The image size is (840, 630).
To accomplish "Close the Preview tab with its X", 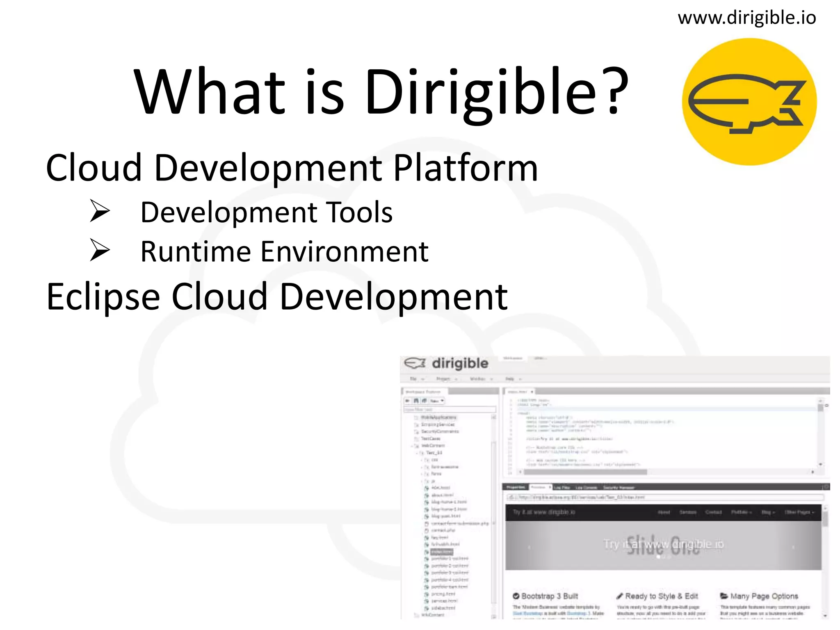I will (x=550, y=487).
